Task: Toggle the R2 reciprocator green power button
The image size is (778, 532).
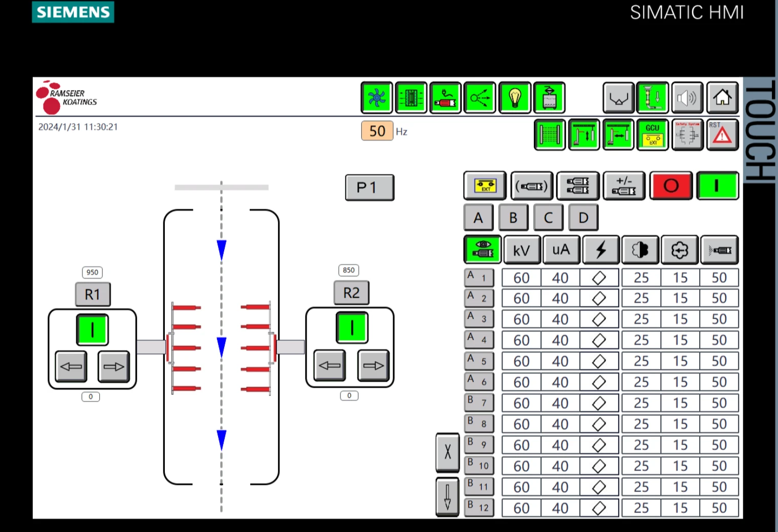Action: point(352,327)
